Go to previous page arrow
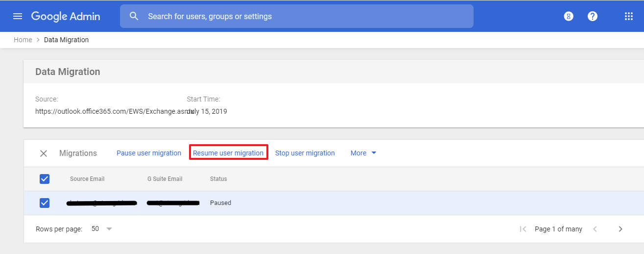The width and height of the screenshot is (644, 254). point(595,229)
